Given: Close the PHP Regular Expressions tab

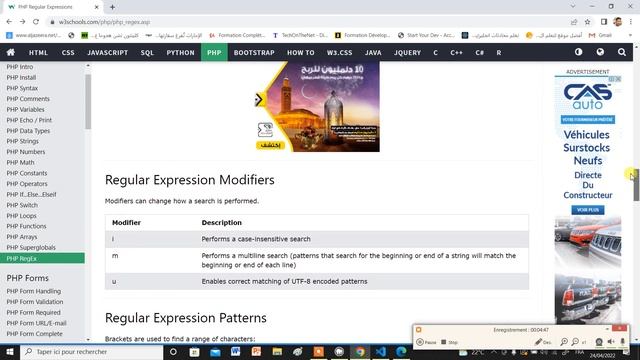Looking at the screenshot, I should click(96, 7).
